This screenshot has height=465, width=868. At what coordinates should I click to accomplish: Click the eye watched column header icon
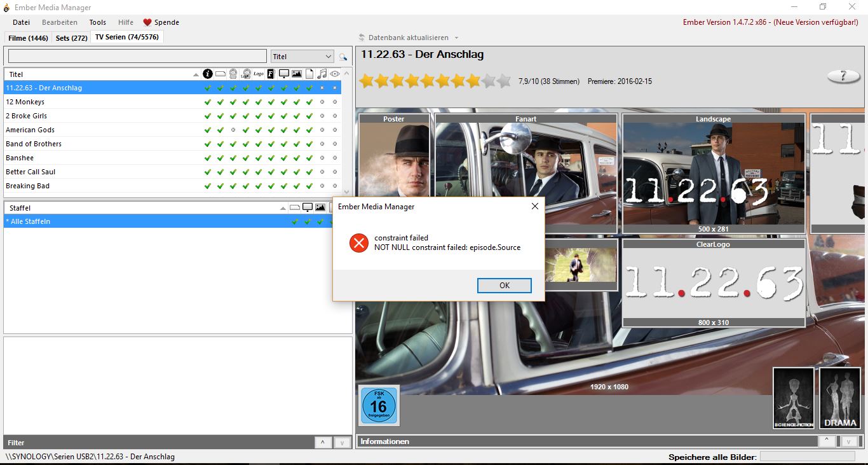click(335, 74)
